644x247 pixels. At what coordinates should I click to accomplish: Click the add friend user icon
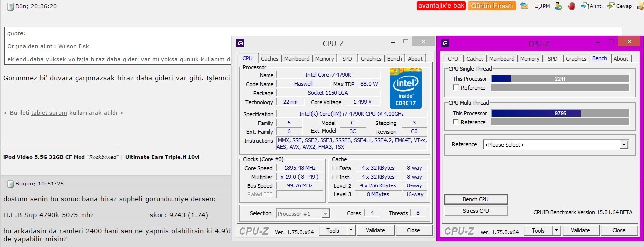tap(559, 6)
